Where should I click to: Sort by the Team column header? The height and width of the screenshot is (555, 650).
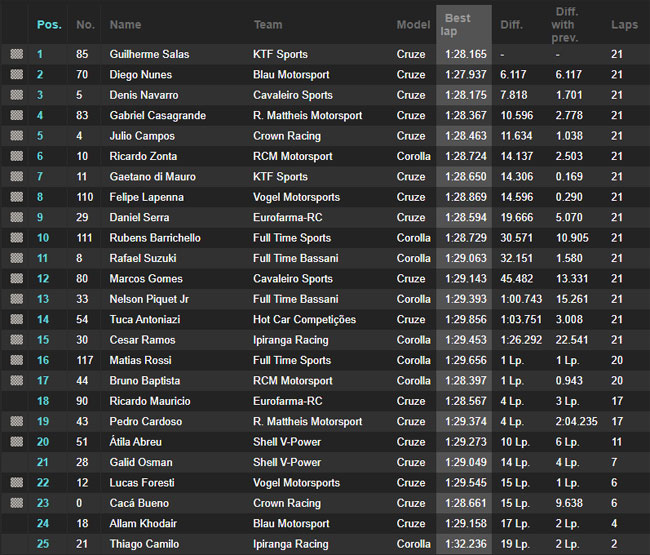click(x=268, y=25)
